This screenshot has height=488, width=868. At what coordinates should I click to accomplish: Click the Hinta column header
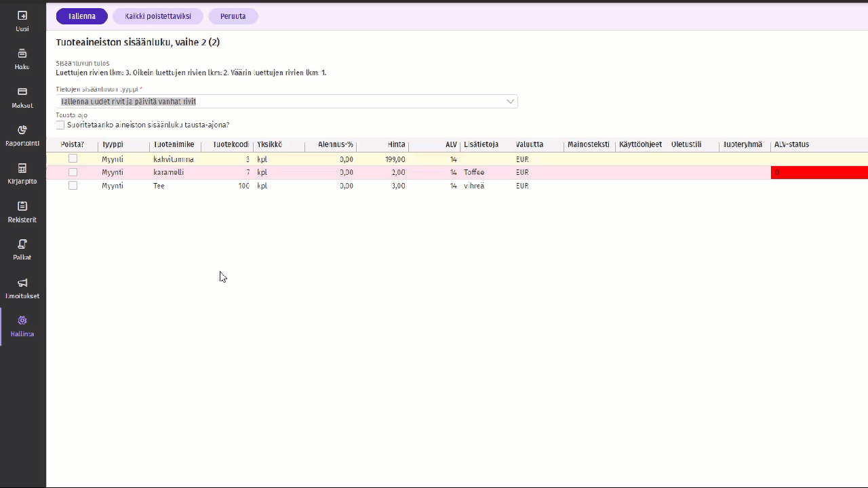(x=396, y=144)
